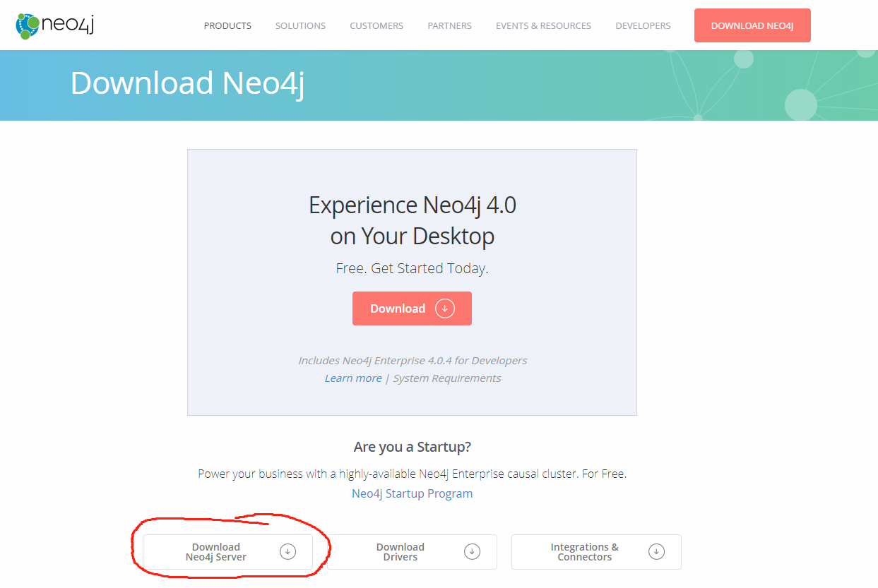This screenshot has height=588, width=878.
Task: Click the download arrow icon on Download button
Action: click(444, 308)
